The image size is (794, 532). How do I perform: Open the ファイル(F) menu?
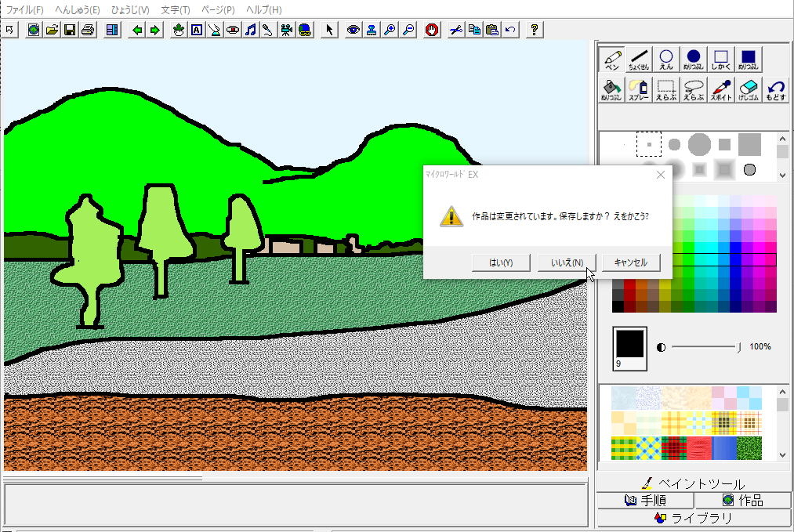[x=25, y=9]
